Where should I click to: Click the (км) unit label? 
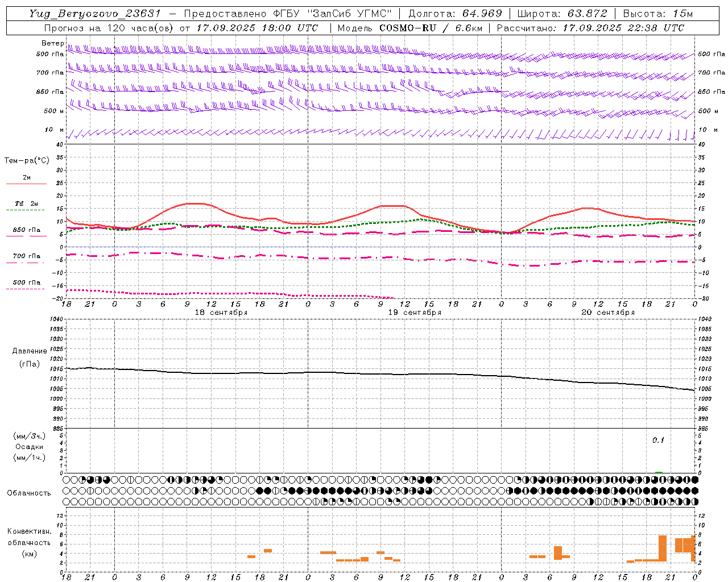pos(30,554)
